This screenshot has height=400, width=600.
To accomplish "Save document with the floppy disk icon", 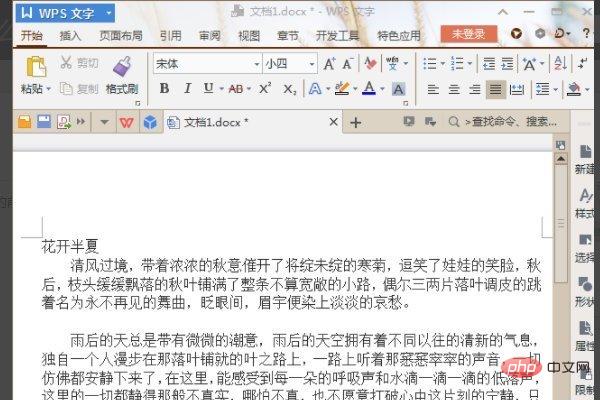I will point(44,122).
